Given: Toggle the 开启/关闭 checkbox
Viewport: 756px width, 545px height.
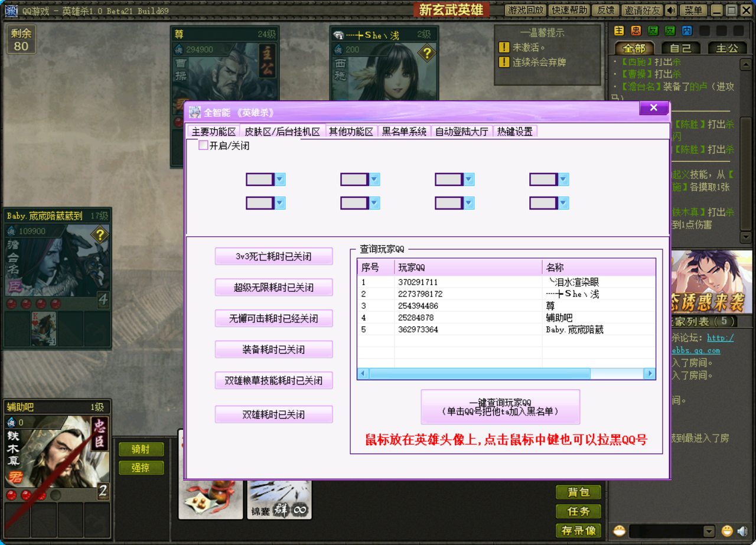Looking at the screenshot, I should click(203, 145).
